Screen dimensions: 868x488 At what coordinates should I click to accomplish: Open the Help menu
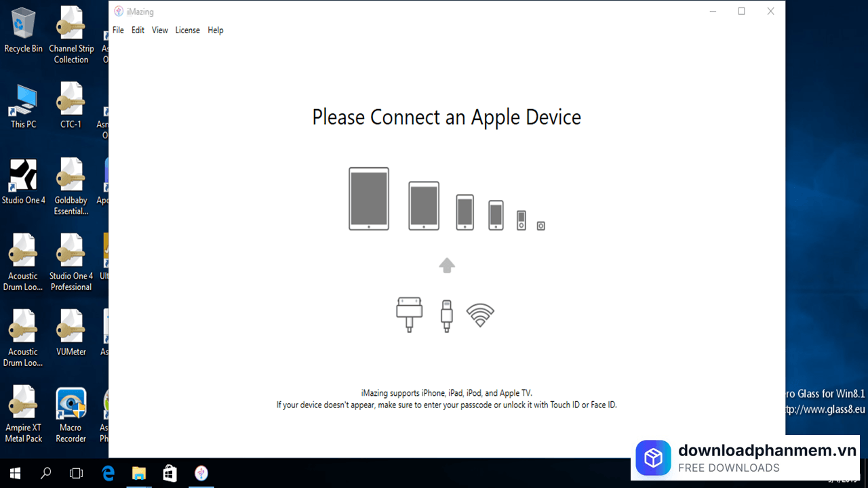click(216, 30)
